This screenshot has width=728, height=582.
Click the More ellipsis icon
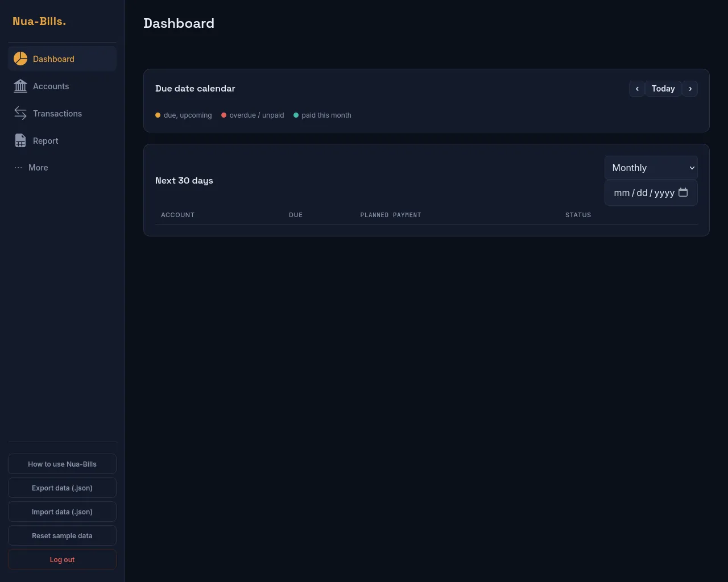pyautogui.click(x=18, y=168)
